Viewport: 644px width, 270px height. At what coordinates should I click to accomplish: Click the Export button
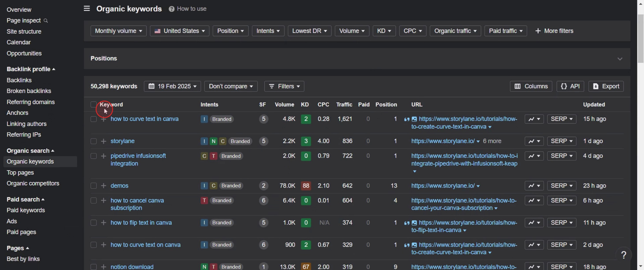tap(606, 86)
